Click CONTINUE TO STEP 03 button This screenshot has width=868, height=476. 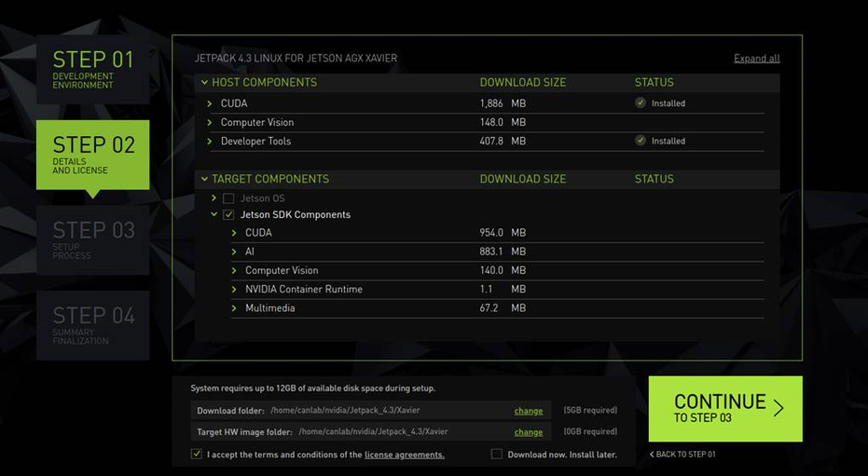[x=725, y=409]
